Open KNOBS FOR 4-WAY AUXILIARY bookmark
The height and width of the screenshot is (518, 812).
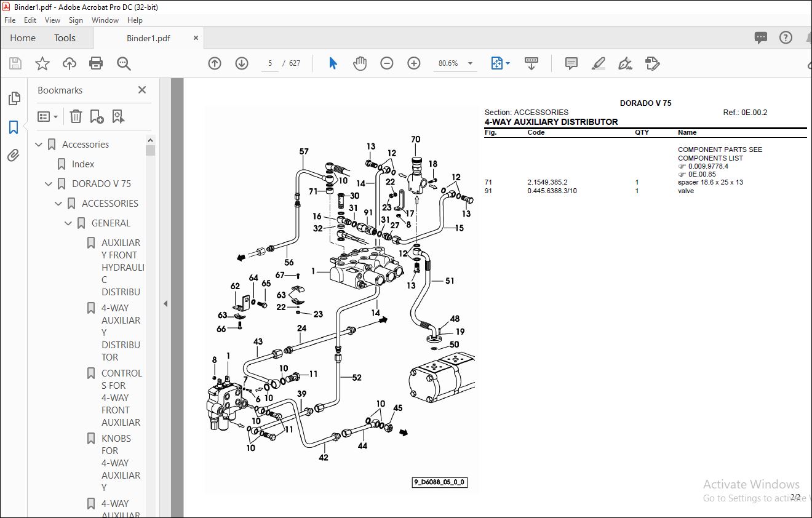[x=121, y=463]
